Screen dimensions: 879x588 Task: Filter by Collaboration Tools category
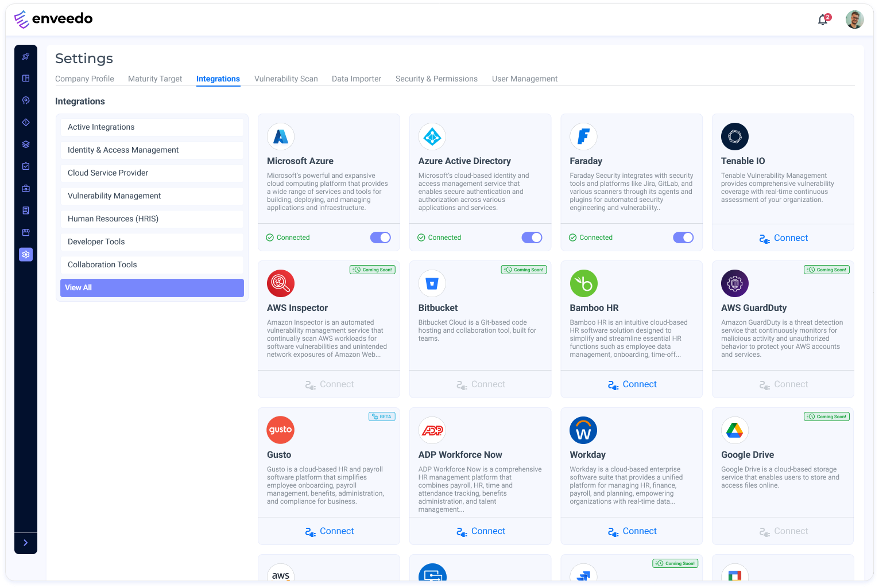(x=152, y=265)
